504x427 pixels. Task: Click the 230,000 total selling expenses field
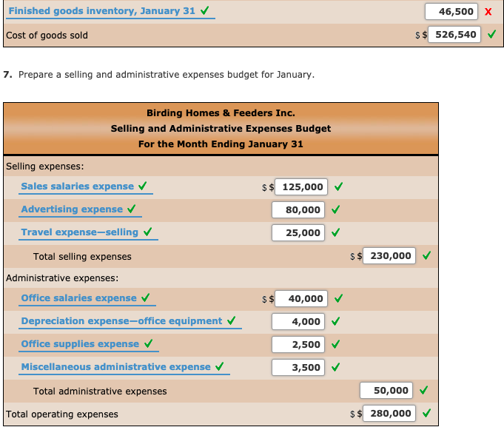tap(389, 256)
